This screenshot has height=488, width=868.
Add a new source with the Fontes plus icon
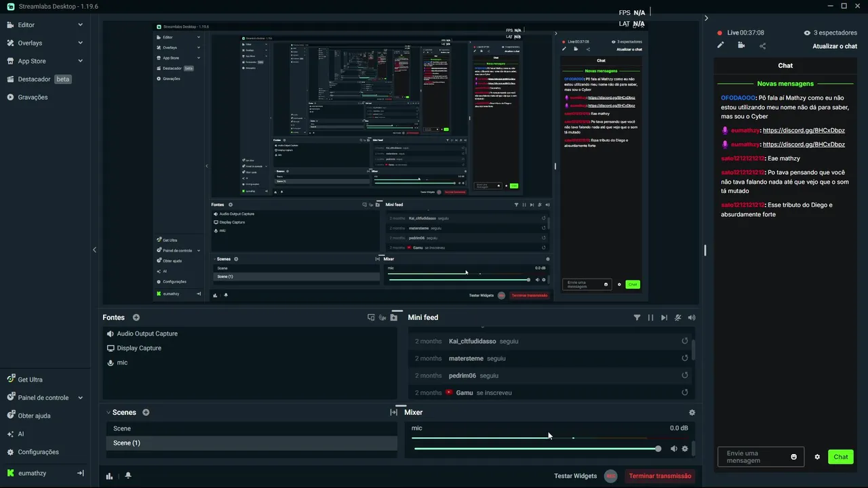[x=136, y=317]
